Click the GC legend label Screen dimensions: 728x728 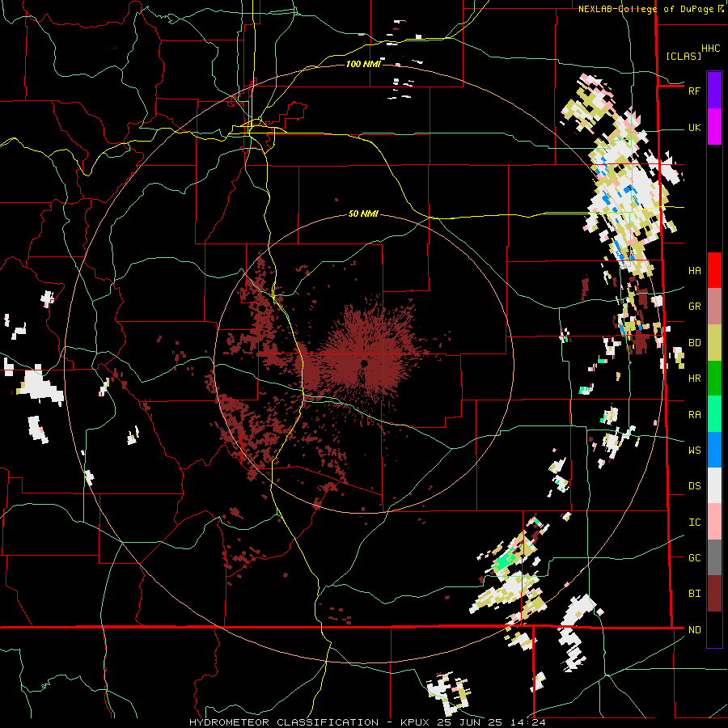tap(694, 558)
